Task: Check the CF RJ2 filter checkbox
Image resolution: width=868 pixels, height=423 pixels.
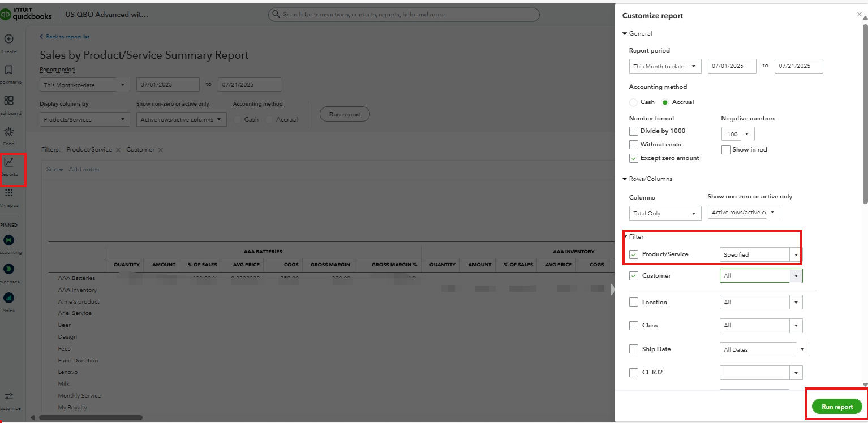Action: coord(634,372)
